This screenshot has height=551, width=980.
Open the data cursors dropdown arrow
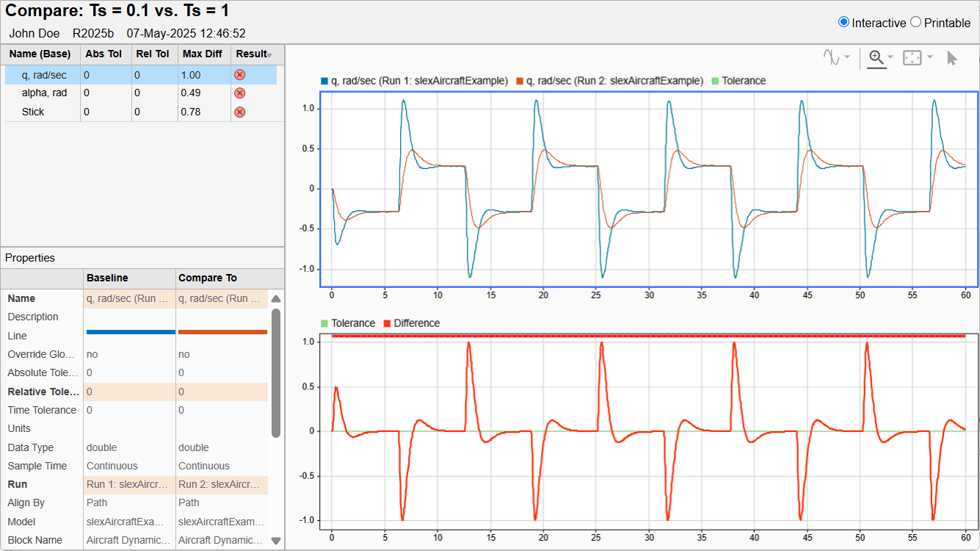[x=847, y=57]
